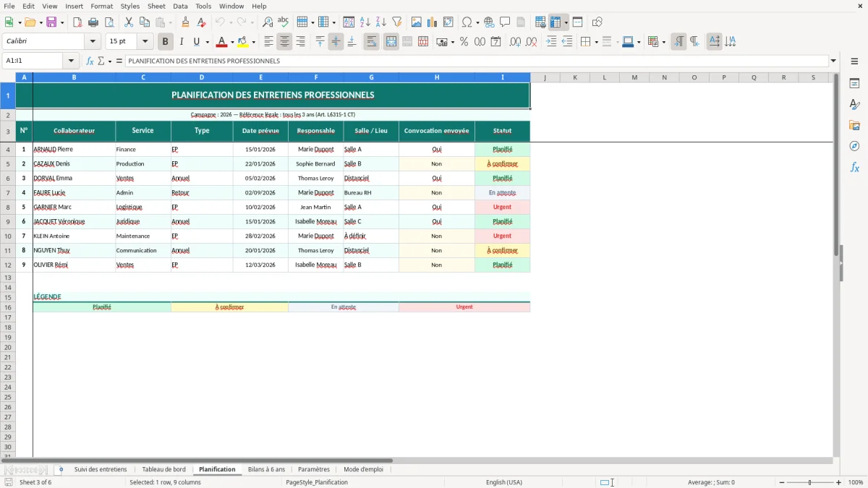Viewport: 868px width, 488px height.
Task: Click Sort Descending icon
Action: pos(381,22)
